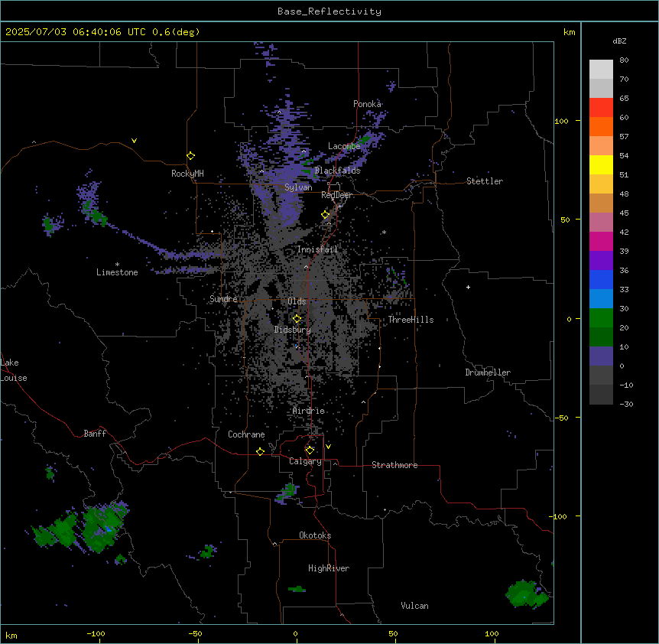Click the Vulcan label
This screenshot has width=659, height=644.
415,606
